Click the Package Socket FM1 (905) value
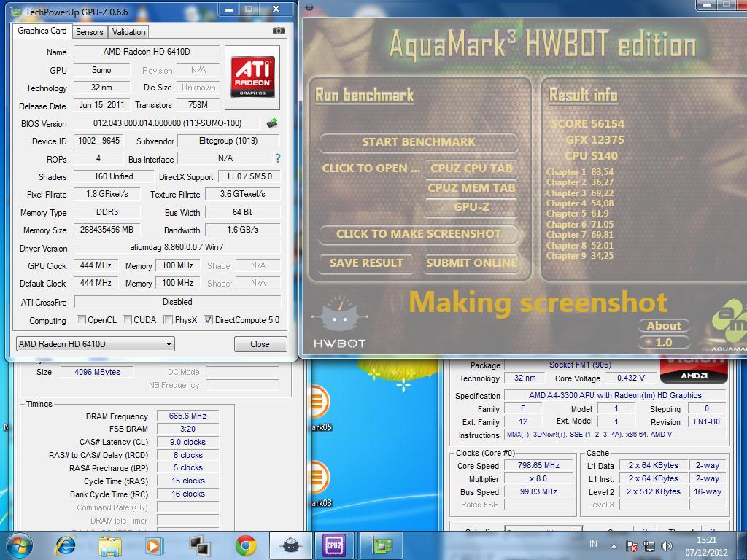 pos(580,365)
